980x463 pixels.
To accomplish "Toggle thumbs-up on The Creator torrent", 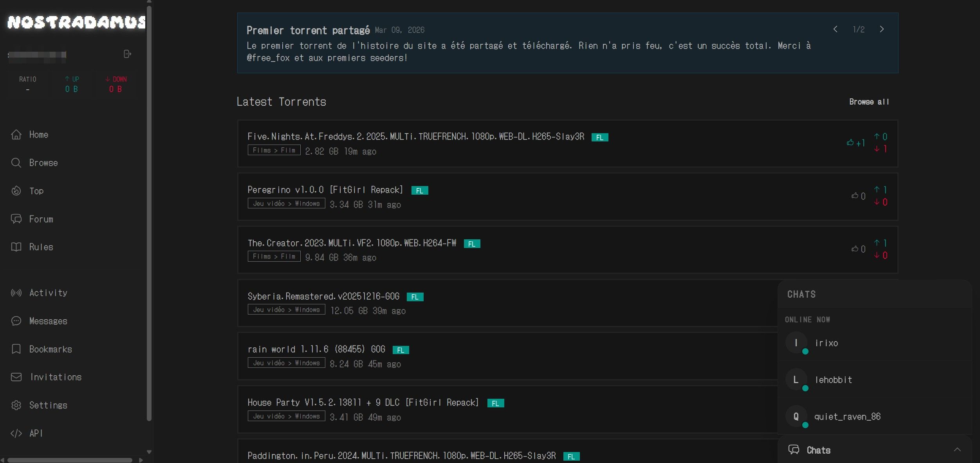I will 855,249.
